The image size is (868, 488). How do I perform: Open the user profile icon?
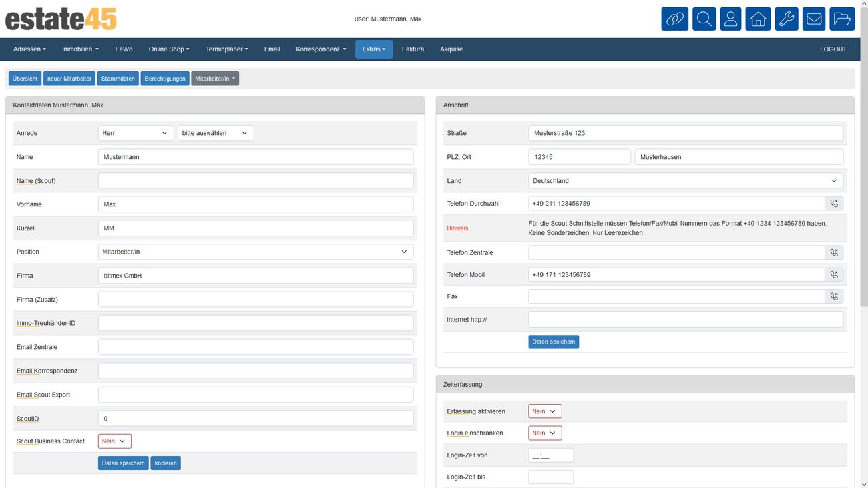(730, 19)
